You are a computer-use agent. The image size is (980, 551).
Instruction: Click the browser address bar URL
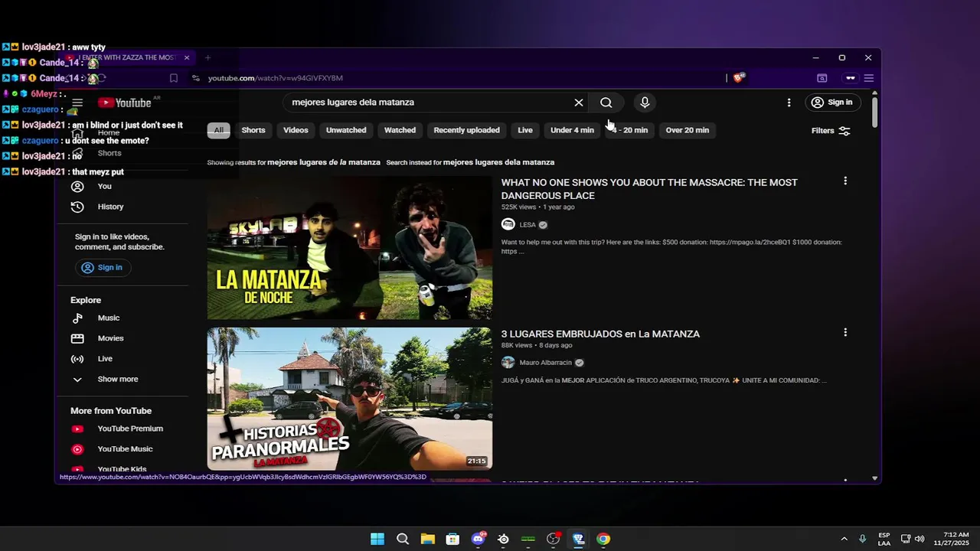click(x=276, y=78)
